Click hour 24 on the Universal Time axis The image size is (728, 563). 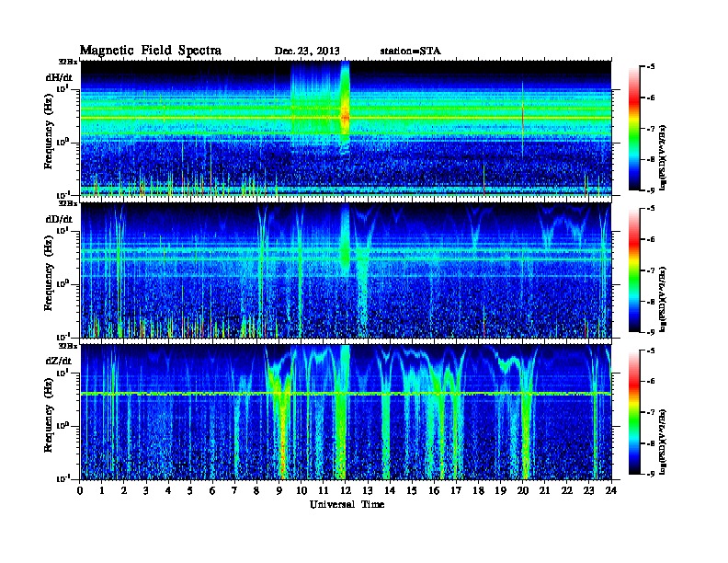coord(611,490)
